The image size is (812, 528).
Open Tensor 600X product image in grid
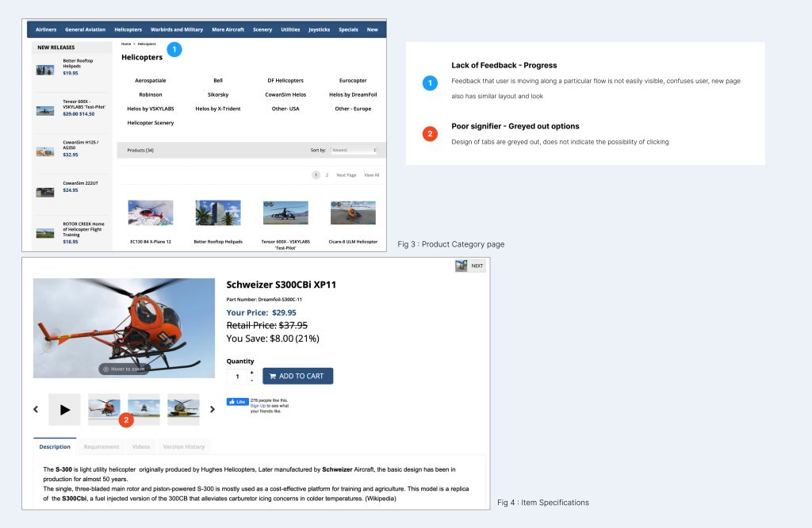[x=285, y=212]
